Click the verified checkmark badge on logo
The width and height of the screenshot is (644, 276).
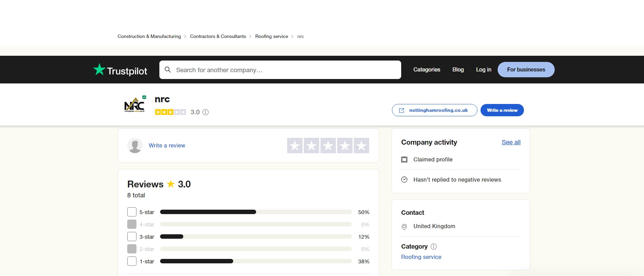tap(144, 97)
